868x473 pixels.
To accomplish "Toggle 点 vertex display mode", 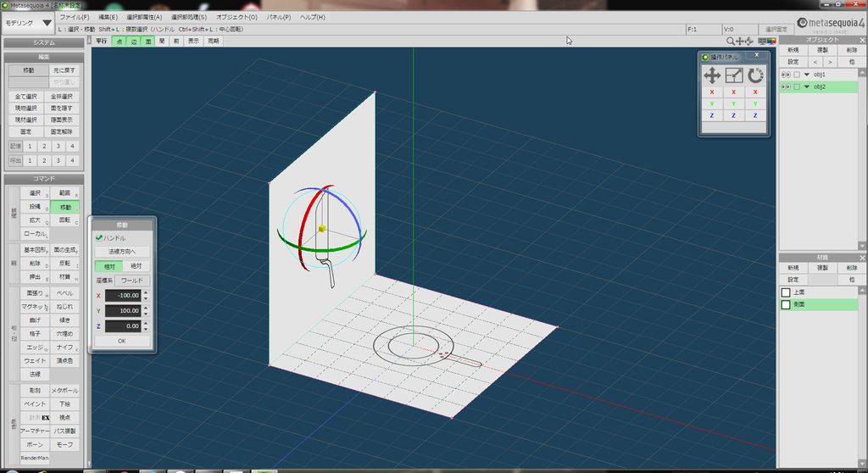I will point(119,42).
